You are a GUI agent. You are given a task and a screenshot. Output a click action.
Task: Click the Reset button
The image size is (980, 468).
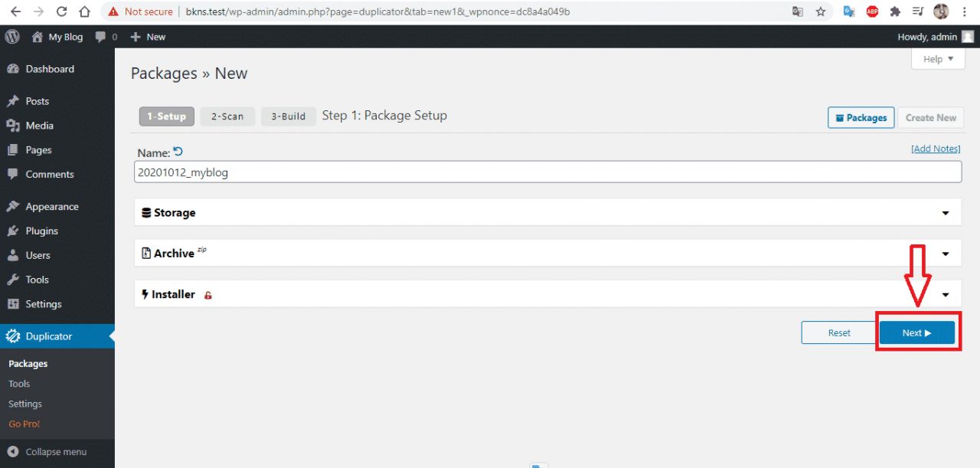839,332
